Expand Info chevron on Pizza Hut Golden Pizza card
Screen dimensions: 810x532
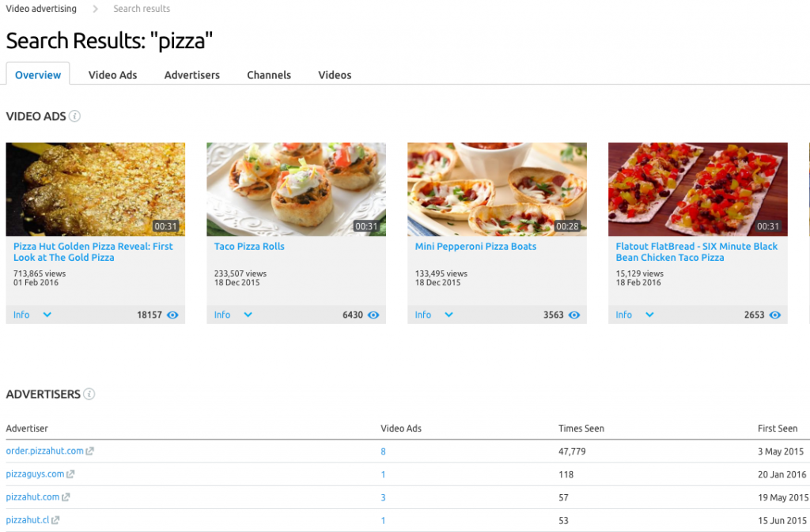pos(47,315)
